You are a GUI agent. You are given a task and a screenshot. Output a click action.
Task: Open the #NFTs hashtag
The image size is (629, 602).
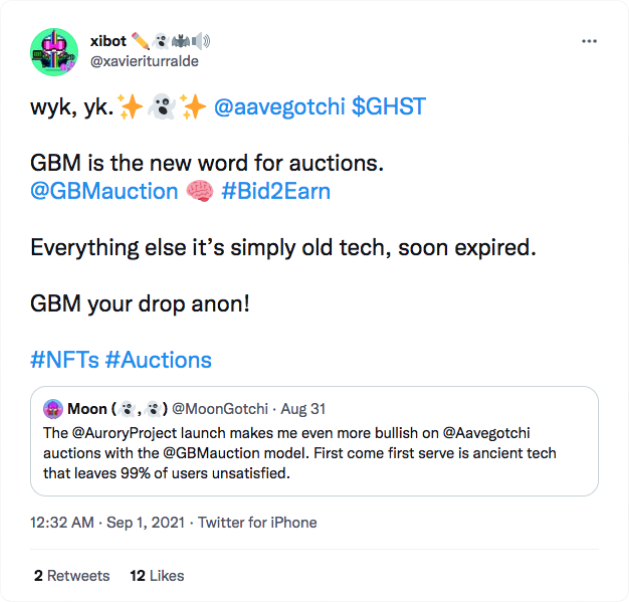pyautogui.click(x=66, y=360)
